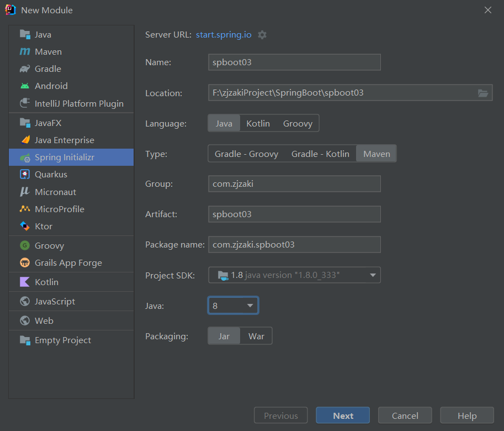Click the JavaFX folder icon
504x431 pixels.
(x=25, y=123)
